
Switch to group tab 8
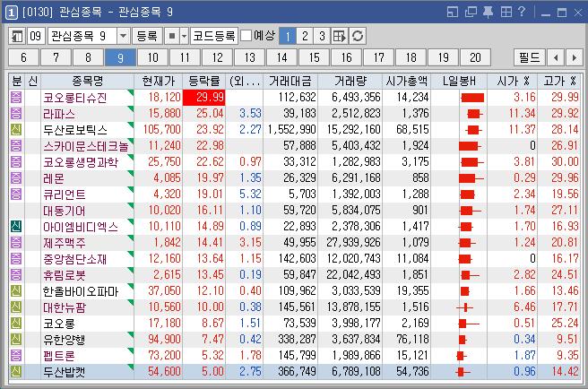pos(88,57)
